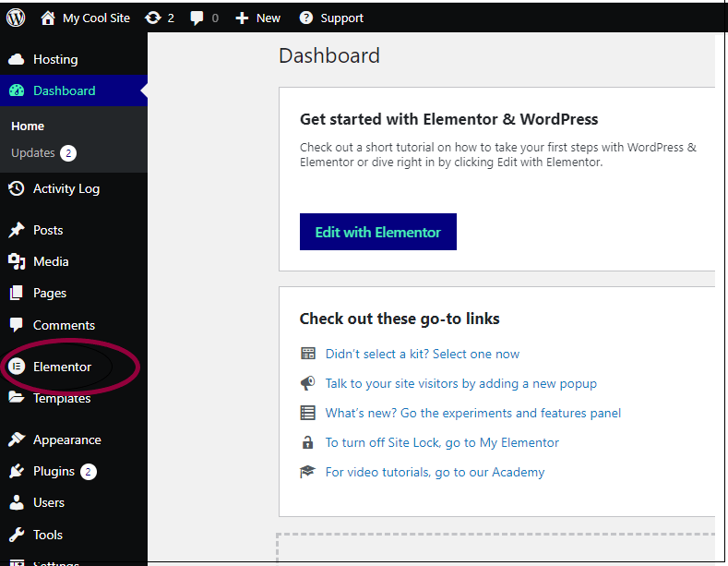This screenshot has height=566, width=728.
Task: Click the Plugins plug icon
Action: [x=17, y=471]
